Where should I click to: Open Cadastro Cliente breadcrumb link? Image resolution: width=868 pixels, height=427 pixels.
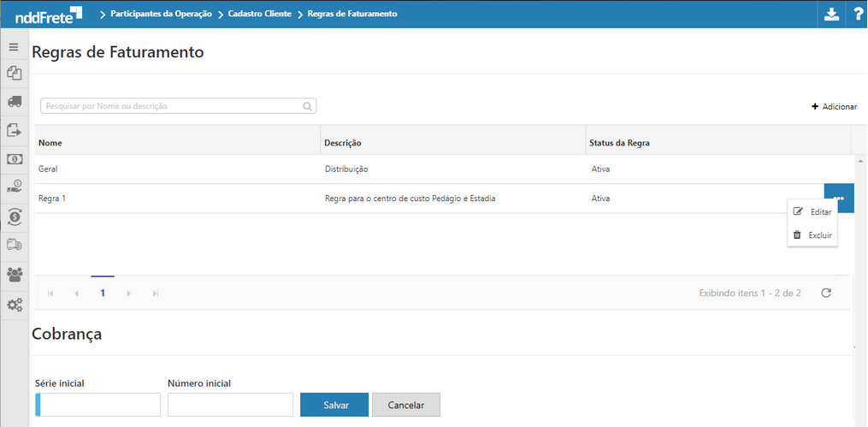[259, 14]
